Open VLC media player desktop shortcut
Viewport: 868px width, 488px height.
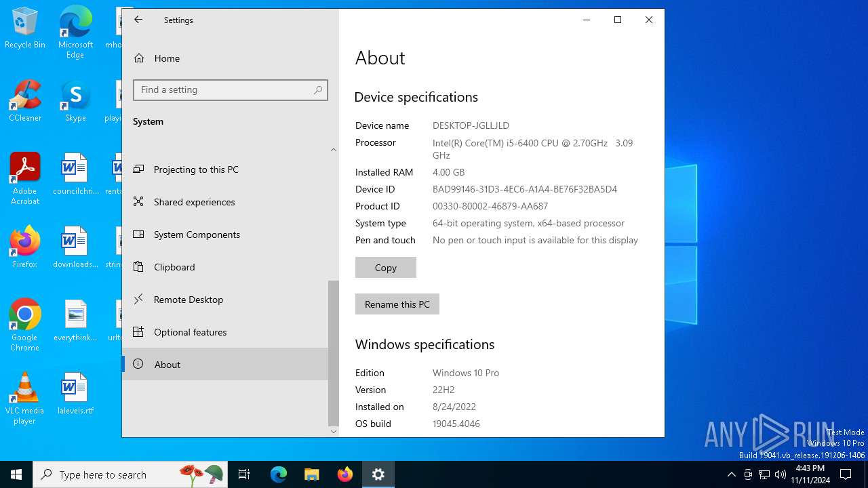(x=25, y=399)
